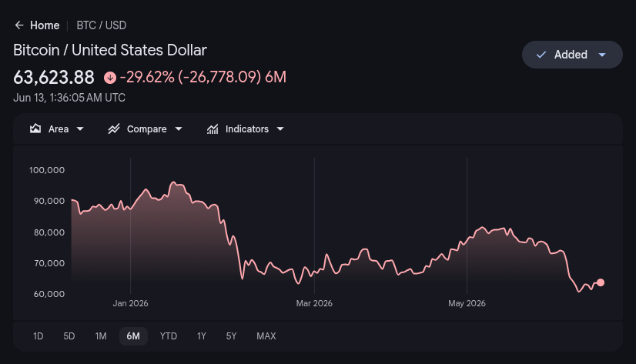Click the Indicators bar-chart icon
The height and width of the screenshot is (364, 636).
tap(213, 129)
